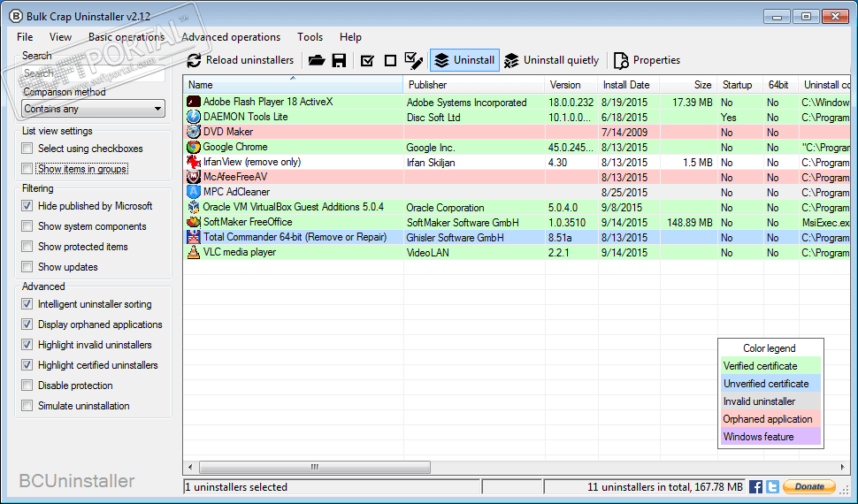Screen dimensions: 858x504
Task: Click the Donate button
Action: [809, 486]
